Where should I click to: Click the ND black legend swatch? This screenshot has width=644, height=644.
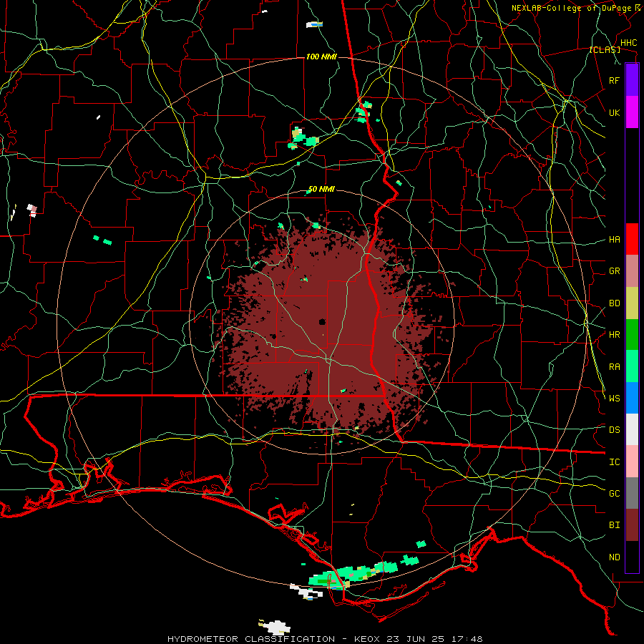point(632,557)
